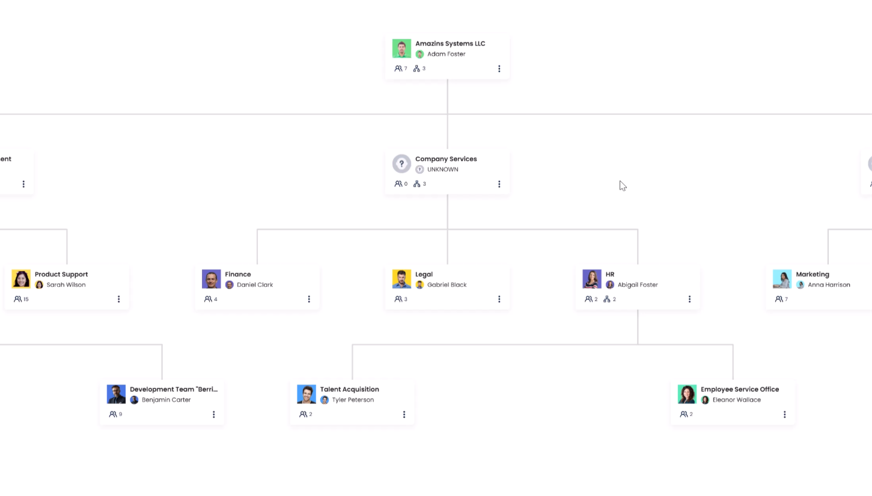
Task: Open the Finance card options menu
Action: tap(309, 299)
